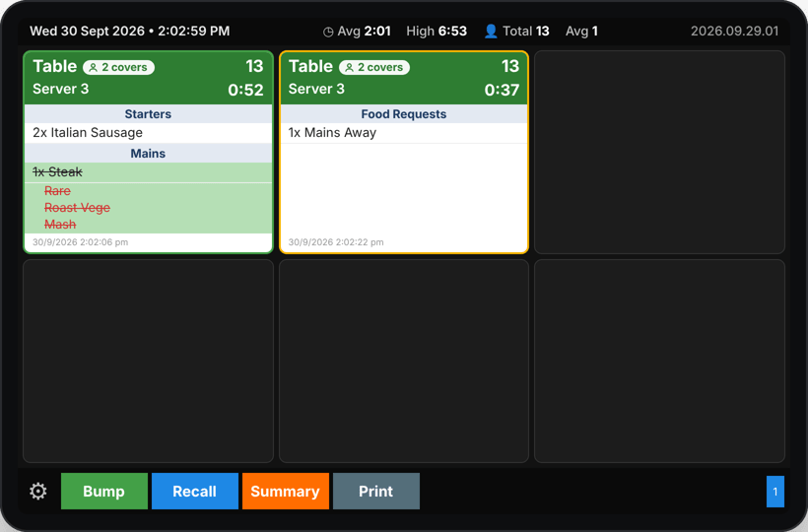Click the 2 covers badge on the 0:37 ticket

(374, 67)
